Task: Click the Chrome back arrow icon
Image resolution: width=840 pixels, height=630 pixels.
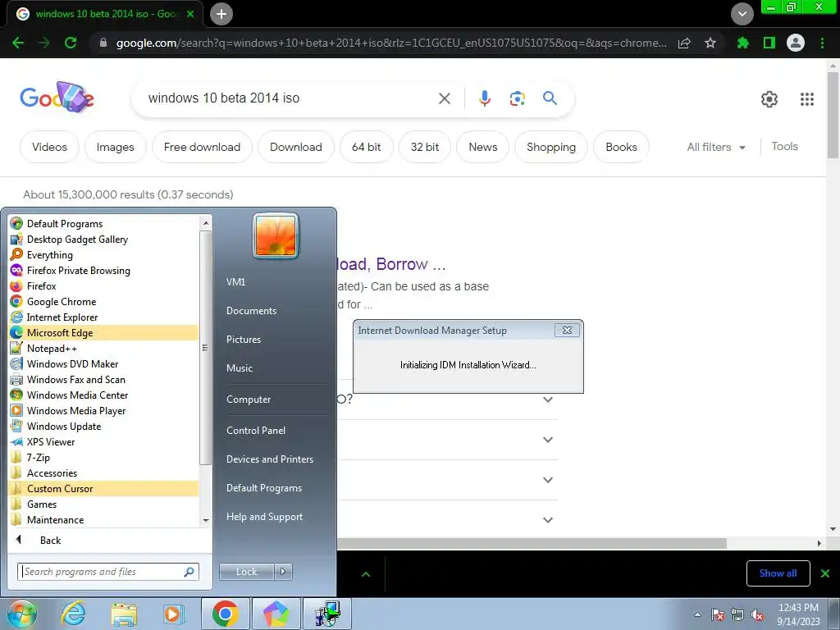Action: pyautogui.click(x=18, y=43)
